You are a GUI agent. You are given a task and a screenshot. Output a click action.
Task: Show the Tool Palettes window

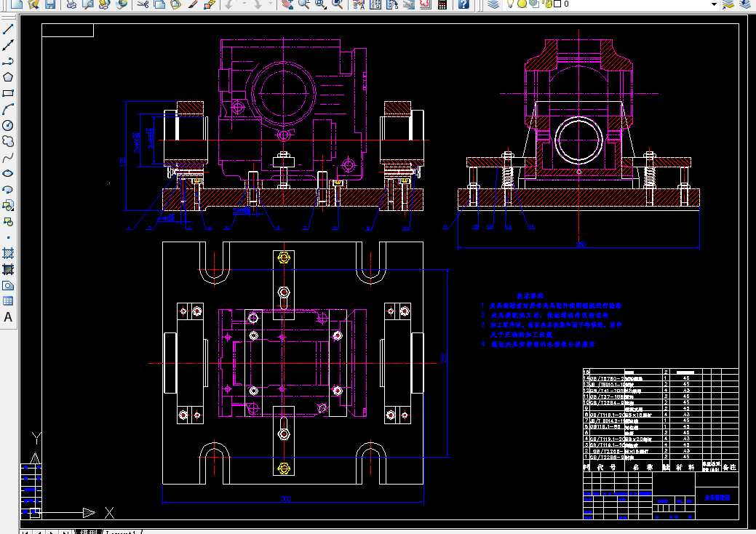coord(392,4)
